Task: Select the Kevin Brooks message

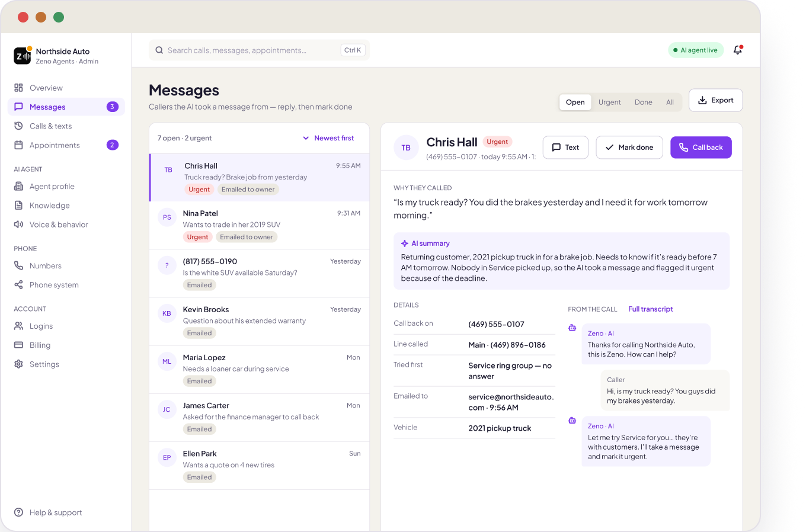Action: coord(259,321)
